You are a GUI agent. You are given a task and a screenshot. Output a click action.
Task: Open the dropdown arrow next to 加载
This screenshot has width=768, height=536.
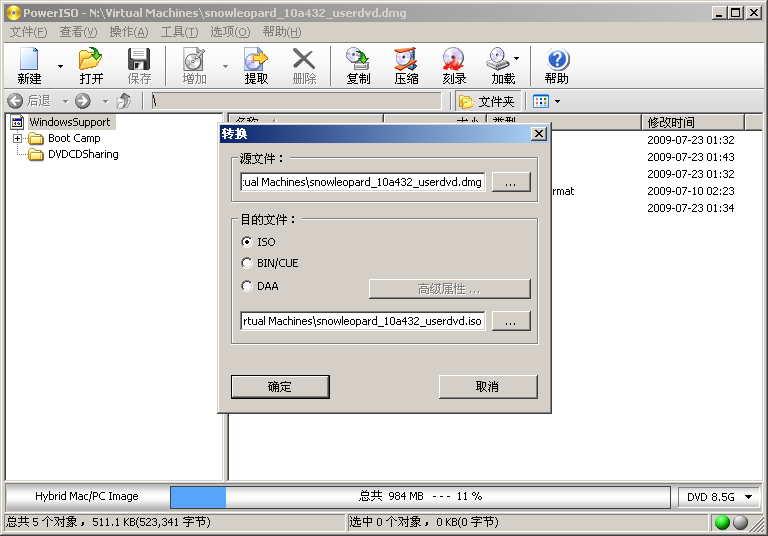tap(517, 58)
